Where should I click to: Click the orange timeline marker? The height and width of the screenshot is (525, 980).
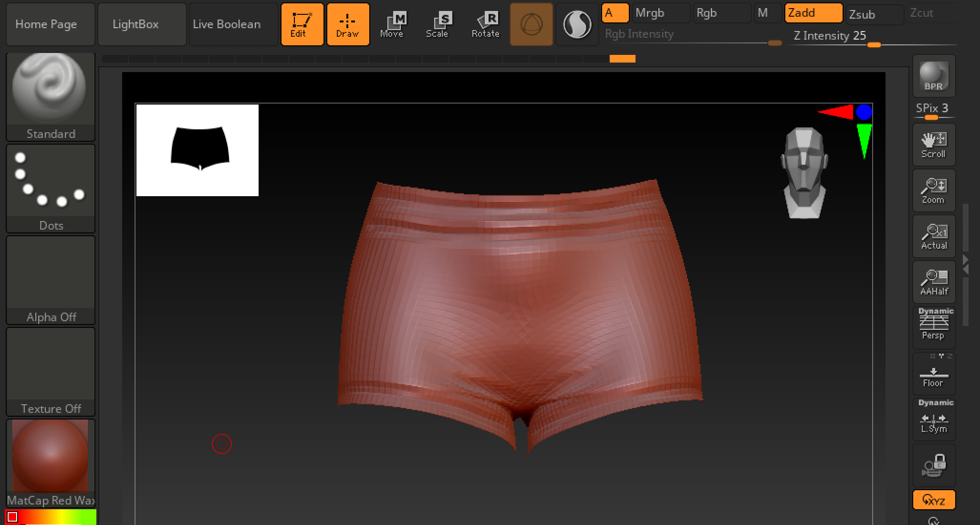tap(622, 59)
